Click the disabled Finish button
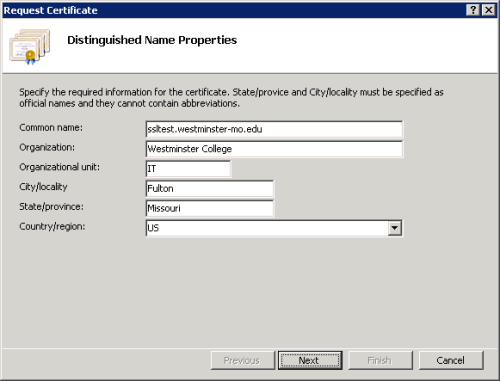Screen dimensions: 501x382 pyautogui.click(x=380, y=360)
